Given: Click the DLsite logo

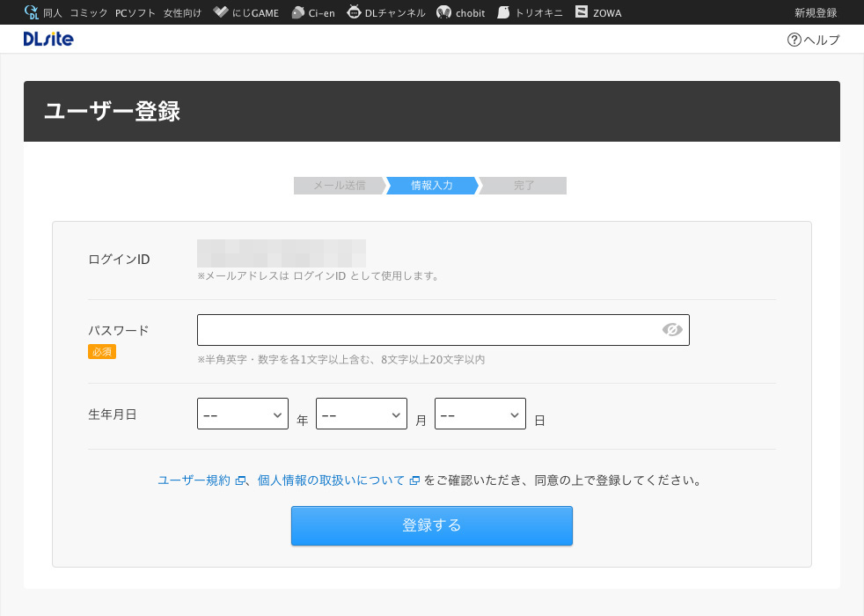Looking at the screenshot, I should [x=48, y=39].
